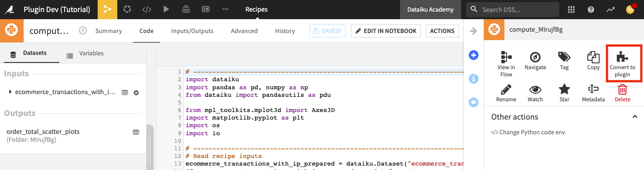
Task: Click the table icon beside order_total_scatter_plots
Action: (x=136, y=132)
